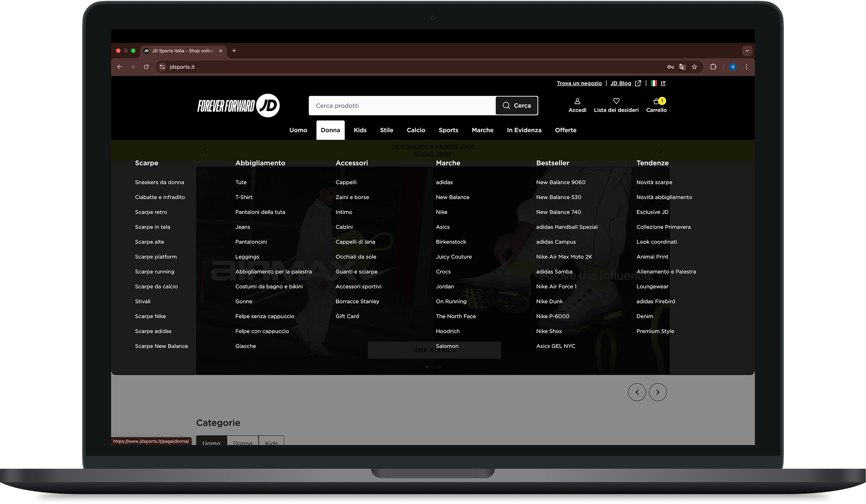The height and width of the screenshot is (504, 866).
Task: Open the Offerte menu
Action: pos(565,130)
